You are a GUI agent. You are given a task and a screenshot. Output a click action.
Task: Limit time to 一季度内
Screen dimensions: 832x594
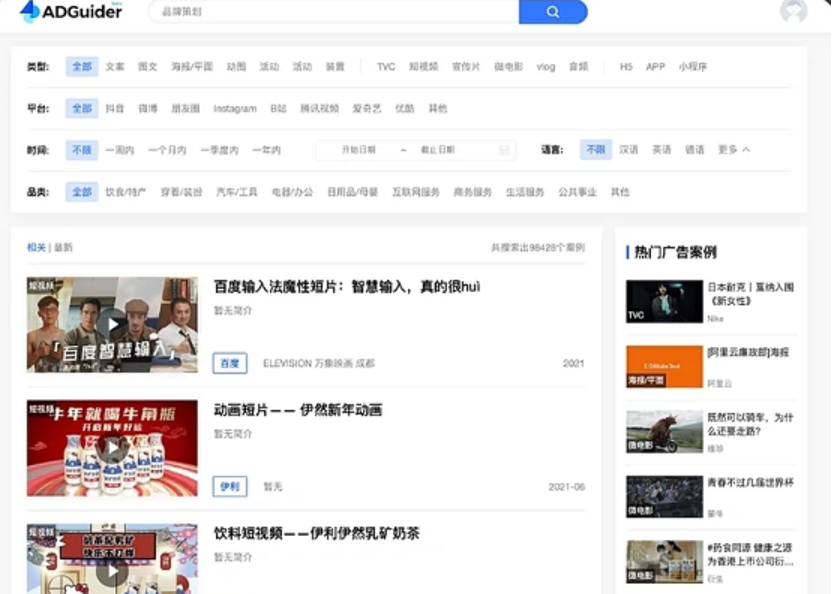pos(219,150)
